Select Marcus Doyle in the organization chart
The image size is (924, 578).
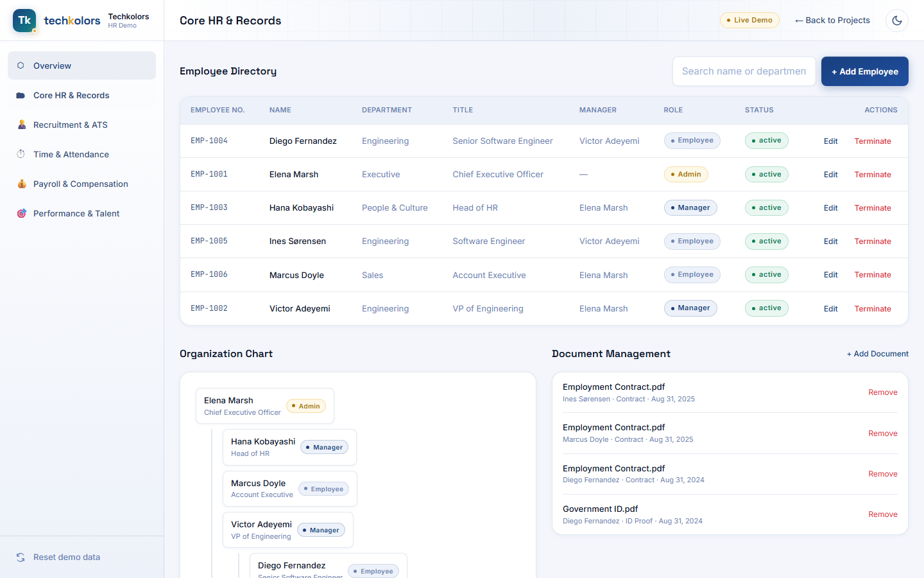(290, 489)
